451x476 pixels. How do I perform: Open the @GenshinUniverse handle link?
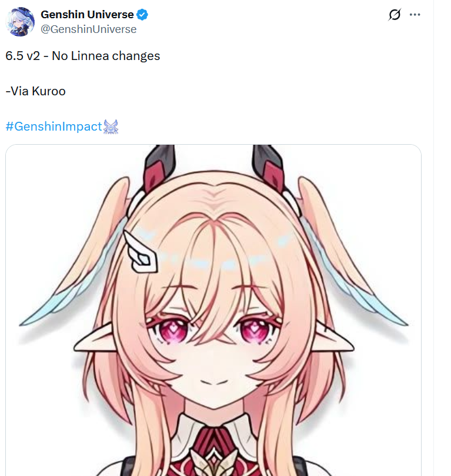89,29
